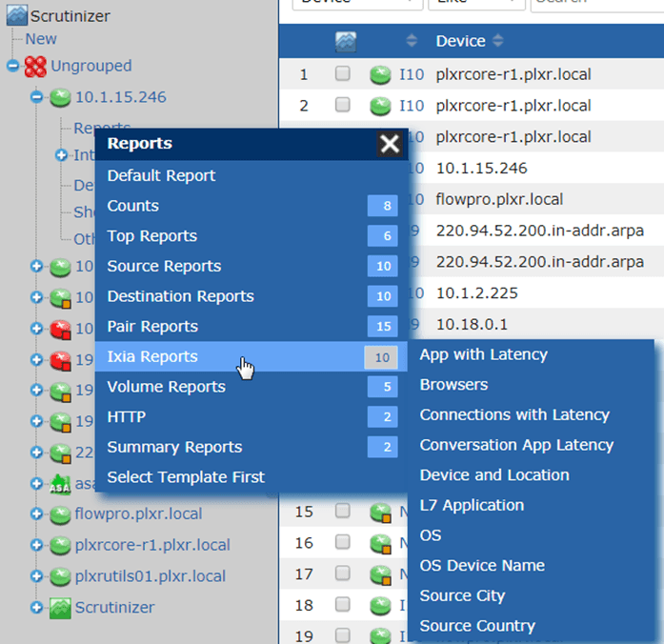Click the green Scrutinizer server icon in tree
Viewport: 664px width, 644px height.
[60, 608]
